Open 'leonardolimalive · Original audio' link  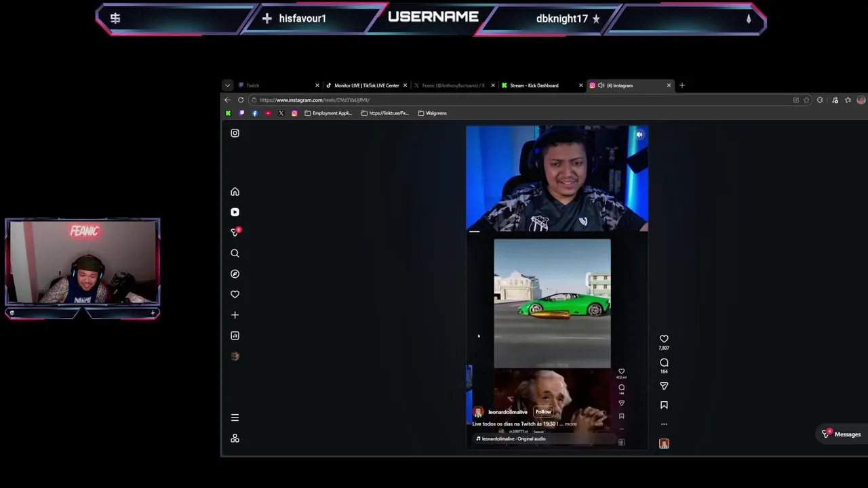513,439
